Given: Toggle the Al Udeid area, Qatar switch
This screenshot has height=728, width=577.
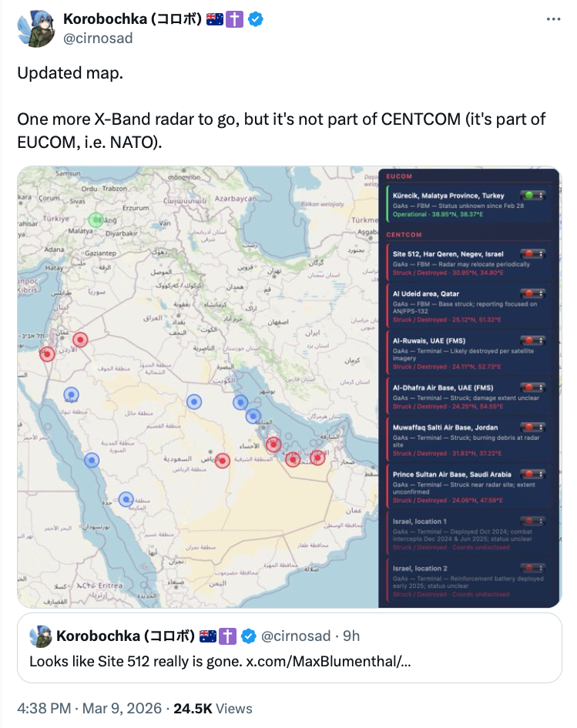Looking at the screenshot, I should (532, 294).
